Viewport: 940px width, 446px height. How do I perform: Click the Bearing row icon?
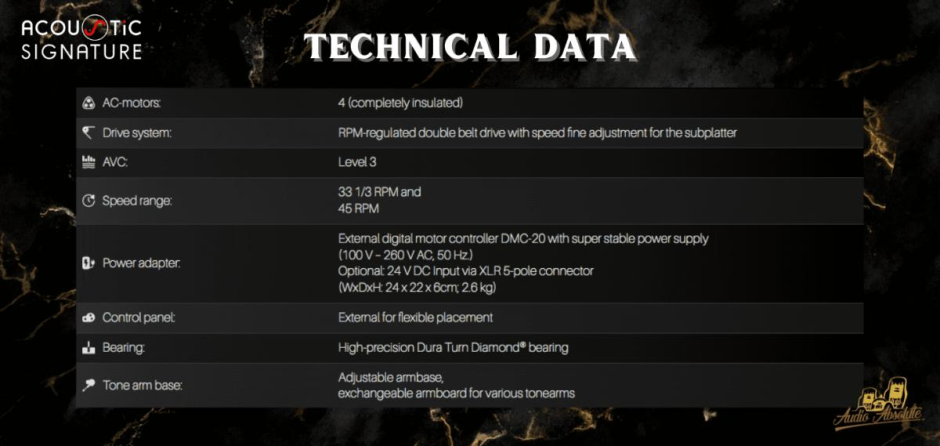[88, 347]
